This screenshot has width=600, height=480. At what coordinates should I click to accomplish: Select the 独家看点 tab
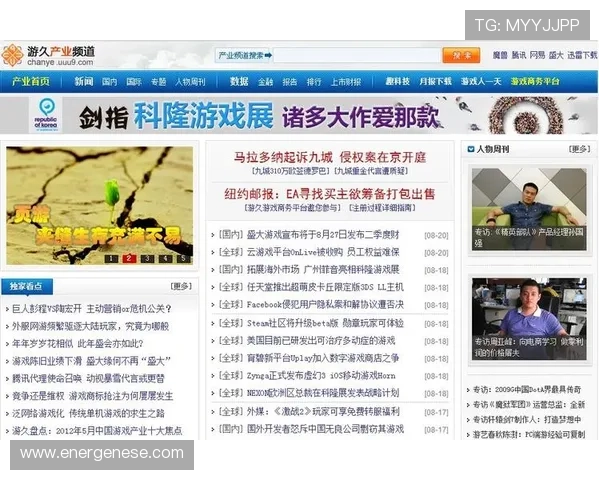pos(27,286)
